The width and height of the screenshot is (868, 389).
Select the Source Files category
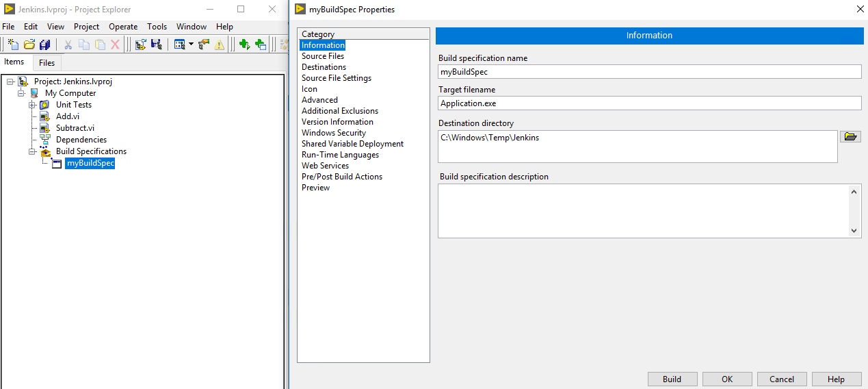[x=323, y=56]
